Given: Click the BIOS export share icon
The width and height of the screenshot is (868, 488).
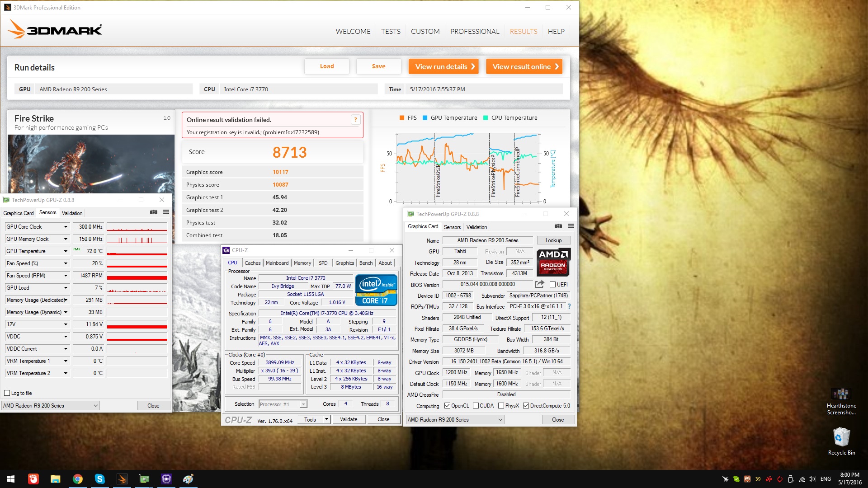Looking at the screenshot, I should coord(539,284).
